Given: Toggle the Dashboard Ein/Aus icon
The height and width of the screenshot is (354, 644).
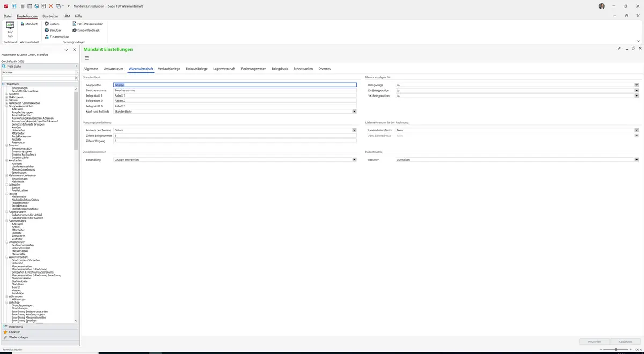Looking at the screenshot, I should pos(10,29).
